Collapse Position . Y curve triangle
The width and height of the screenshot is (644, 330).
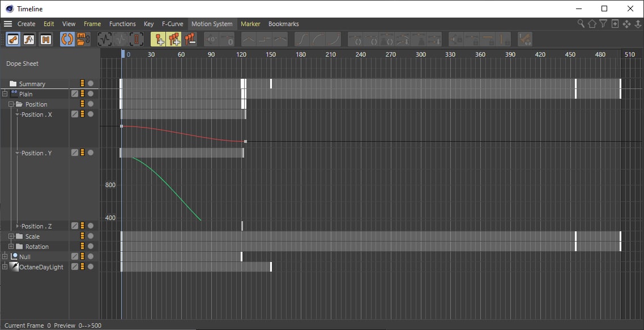coord(18,153)
